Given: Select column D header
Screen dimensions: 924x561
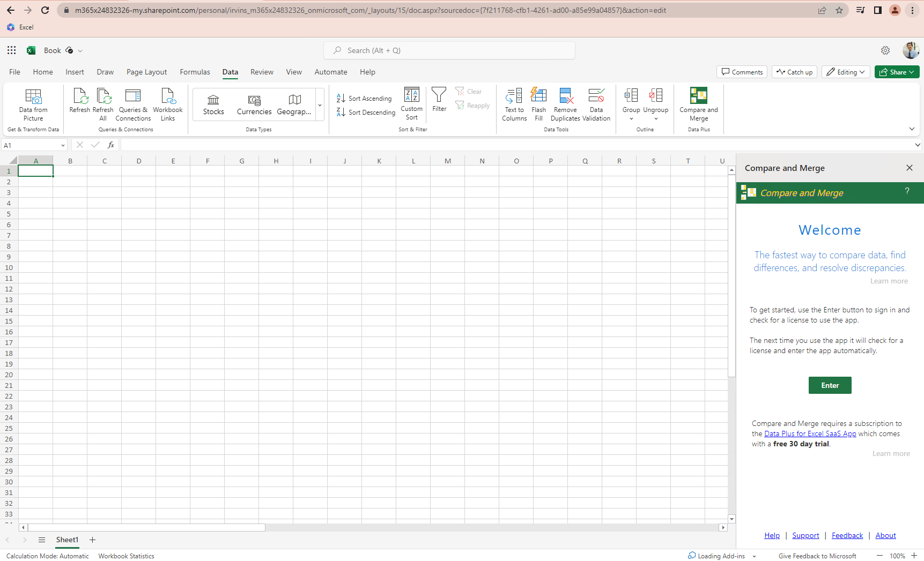Looking at the screenshot, I should point(139,161).
